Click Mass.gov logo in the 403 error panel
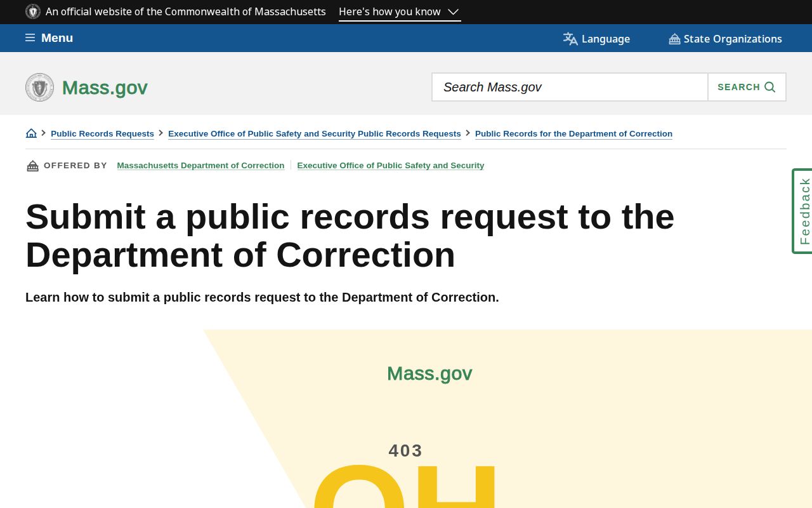 (429, 373)
